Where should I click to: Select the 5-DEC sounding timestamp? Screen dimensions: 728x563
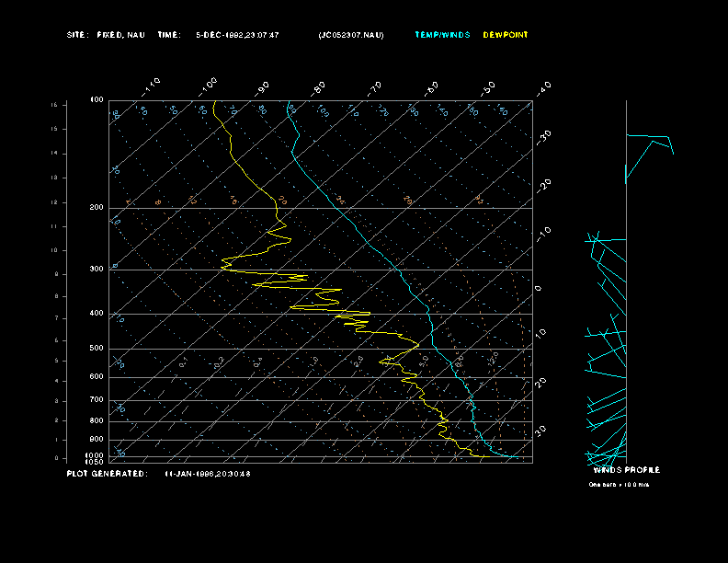tap(237, 35)
